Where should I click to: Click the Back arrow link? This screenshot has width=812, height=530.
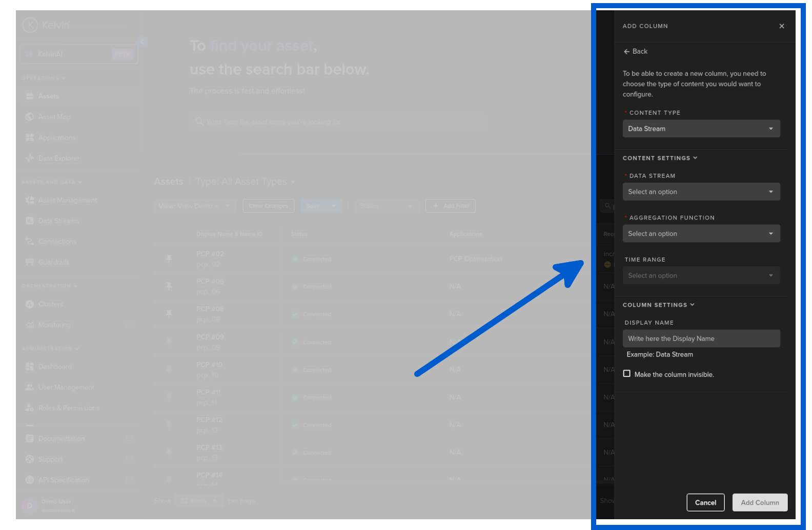coord(635,51)
